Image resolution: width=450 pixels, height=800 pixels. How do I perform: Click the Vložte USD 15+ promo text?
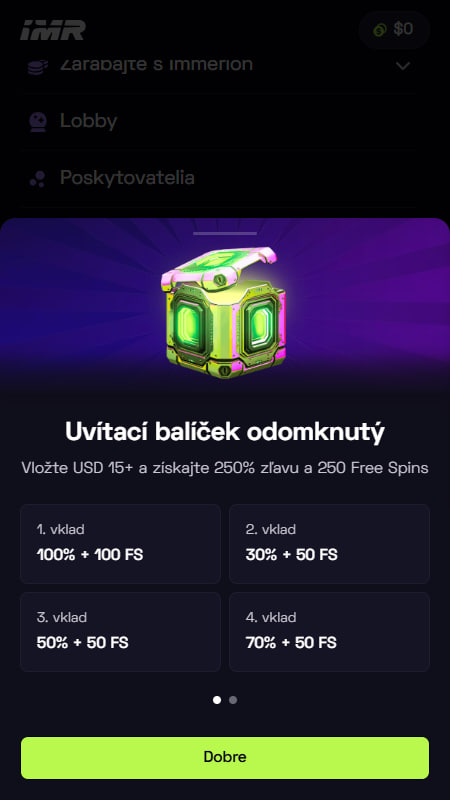pyautogui.click(x=225, y=468)
